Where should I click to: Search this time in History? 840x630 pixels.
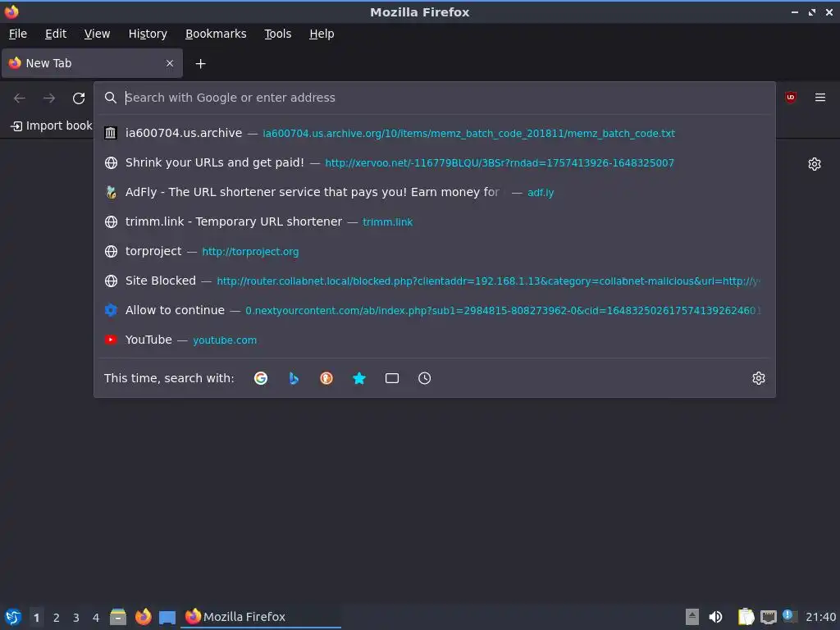[x=424, y=378]
